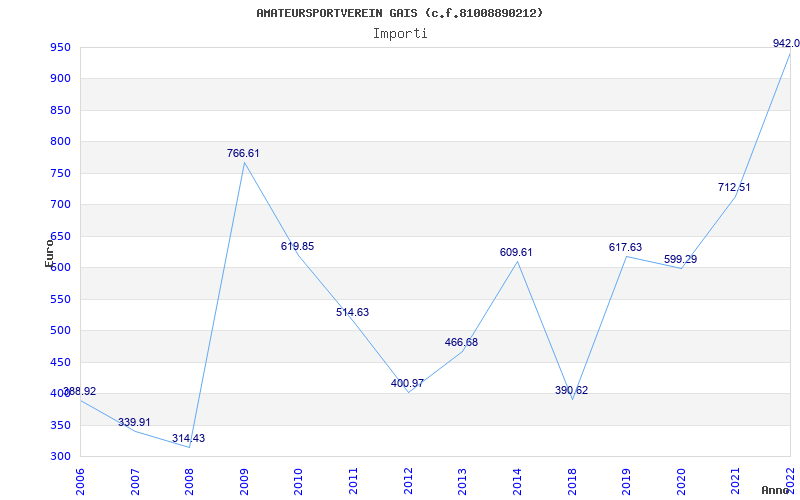
Task: Click the 2014 x-axis label
Action: [x=517, y=482]
